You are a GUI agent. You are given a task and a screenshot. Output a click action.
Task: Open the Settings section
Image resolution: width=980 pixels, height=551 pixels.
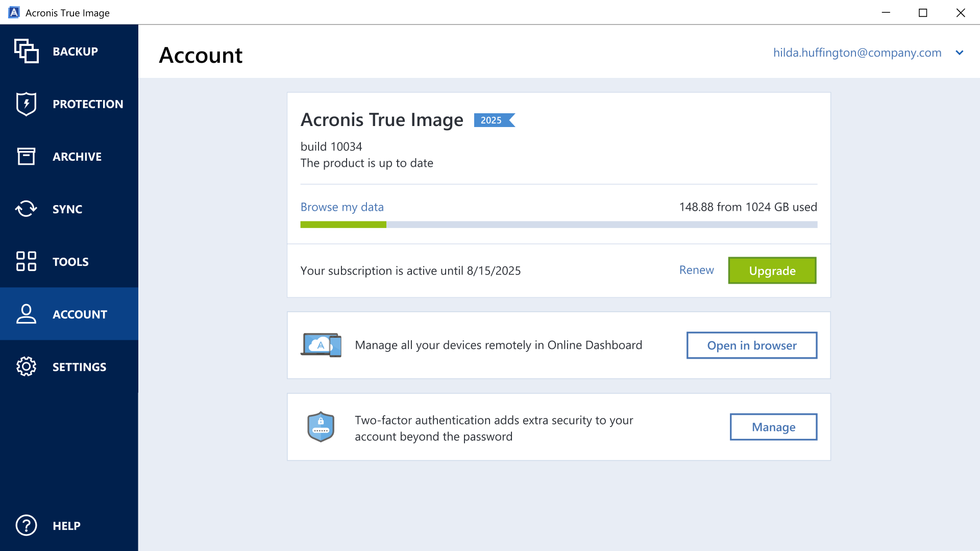click(x=79, y=366)
